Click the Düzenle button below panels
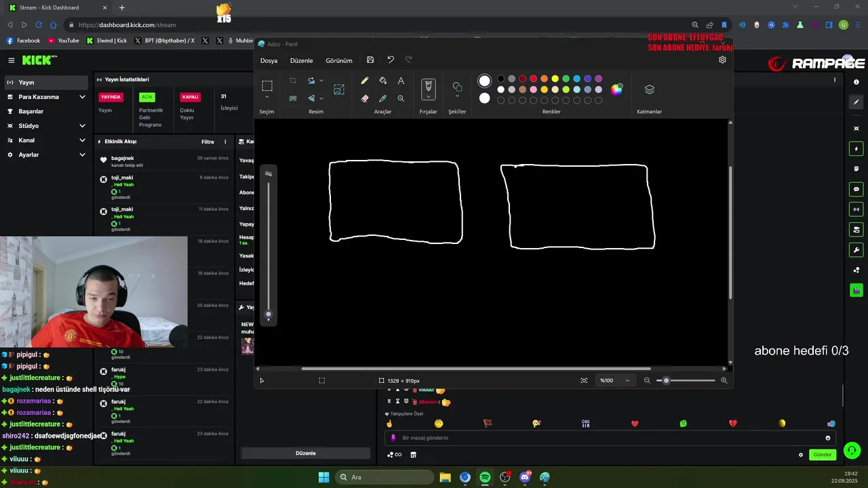The image size is (868, 488). pos(306,453)
